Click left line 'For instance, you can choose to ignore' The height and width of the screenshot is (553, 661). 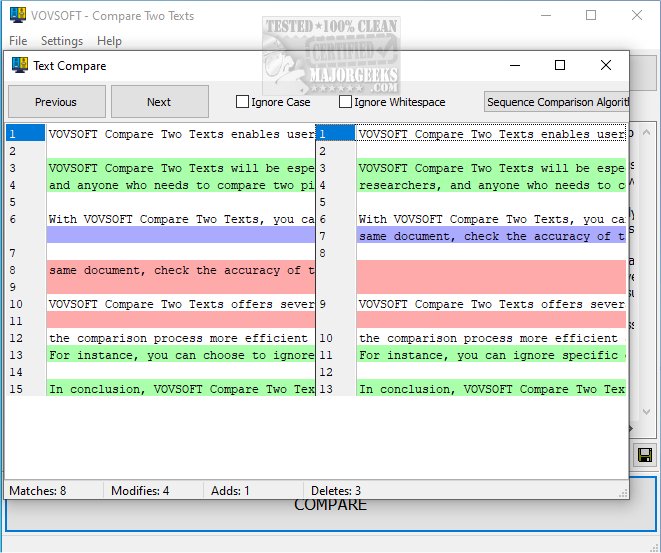coord(181,355)
